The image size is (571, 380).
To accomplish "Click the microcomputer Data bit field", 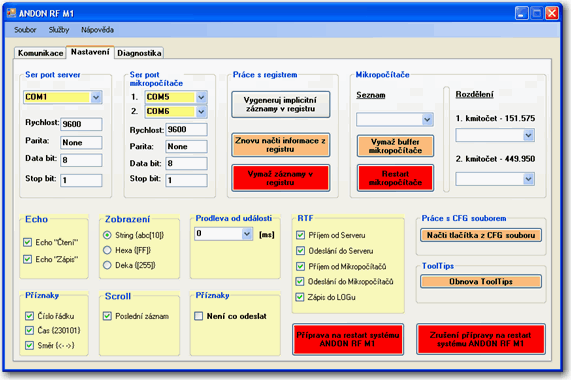I will click(186, 163).
